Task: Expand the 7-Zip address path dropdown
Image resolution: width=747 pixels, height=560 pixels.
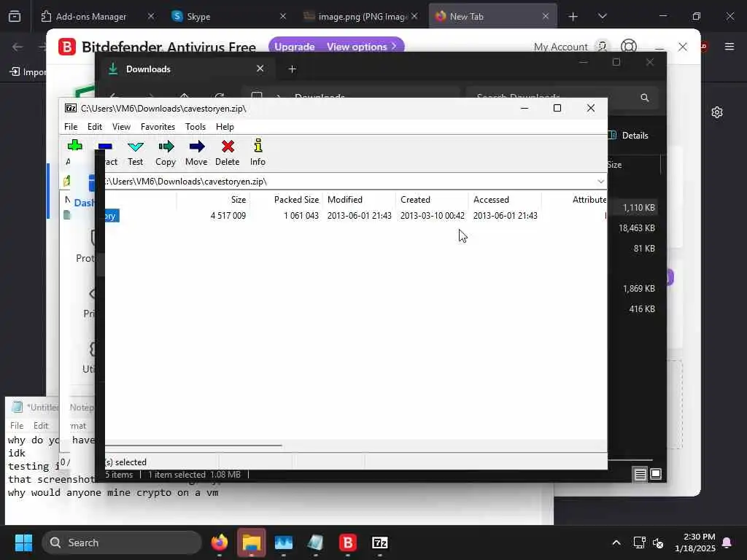Action: click(600, 182)
